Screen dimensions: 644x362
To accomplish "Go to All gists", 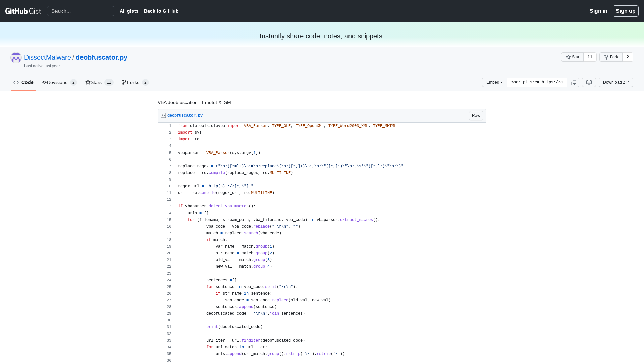I will click(129, 11).
